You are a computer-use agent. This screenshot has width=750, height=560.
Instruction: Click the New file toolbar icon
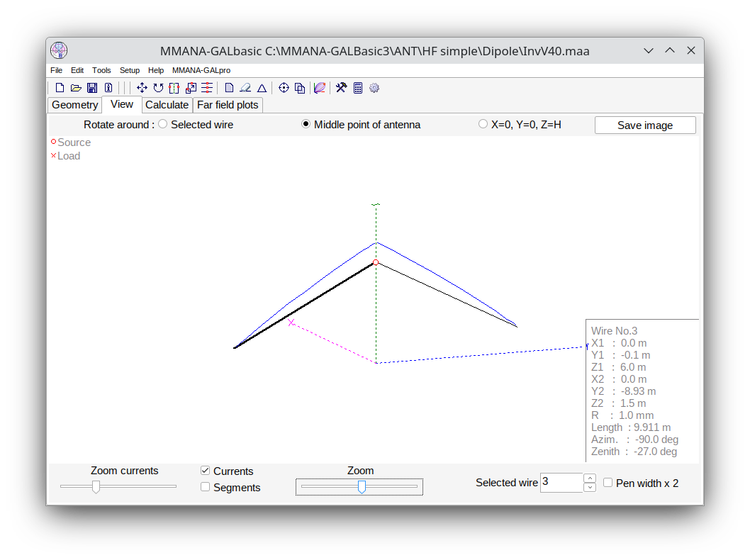click(60, 88)
